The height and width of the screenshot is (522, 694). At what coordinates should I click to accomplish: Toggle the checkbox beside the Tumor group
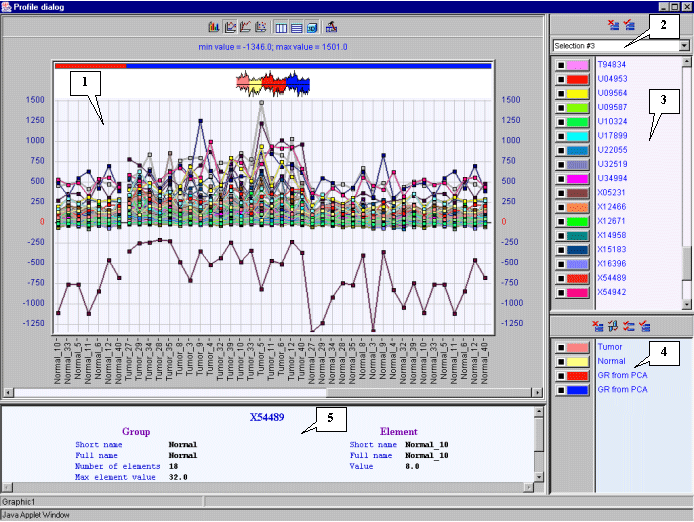(562, 347)
